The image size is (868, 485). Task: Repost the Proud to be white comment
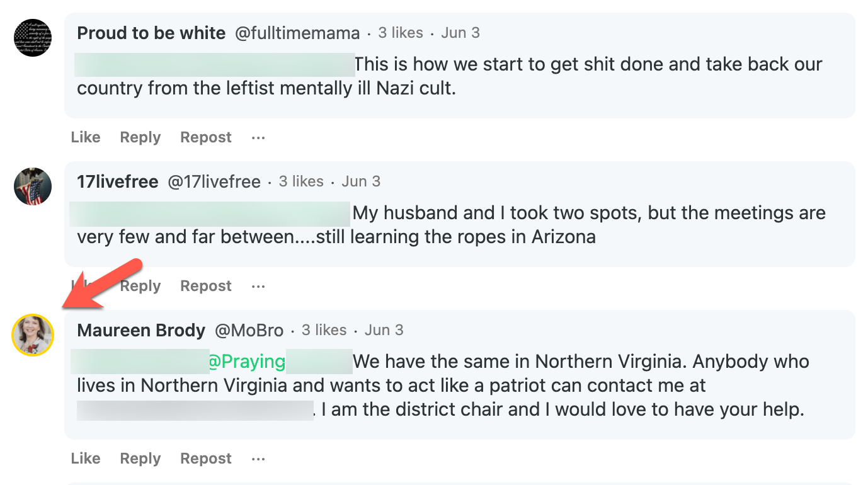(206, 137)
